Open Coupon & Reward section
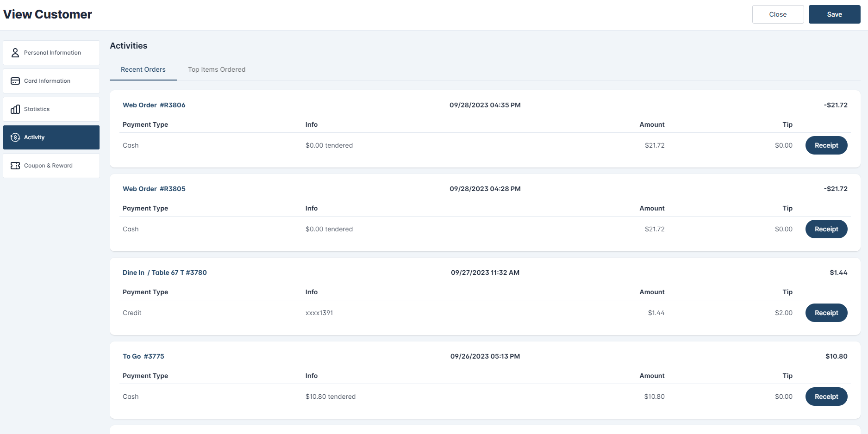 click(x=48, y=166)
